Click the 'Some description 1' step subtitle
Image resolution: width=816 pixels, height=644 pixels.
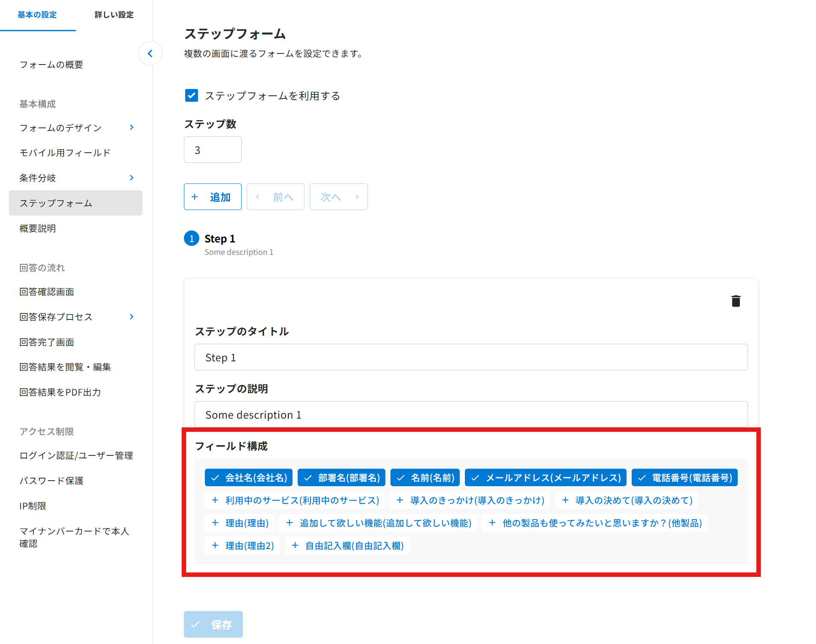(239, 252)
